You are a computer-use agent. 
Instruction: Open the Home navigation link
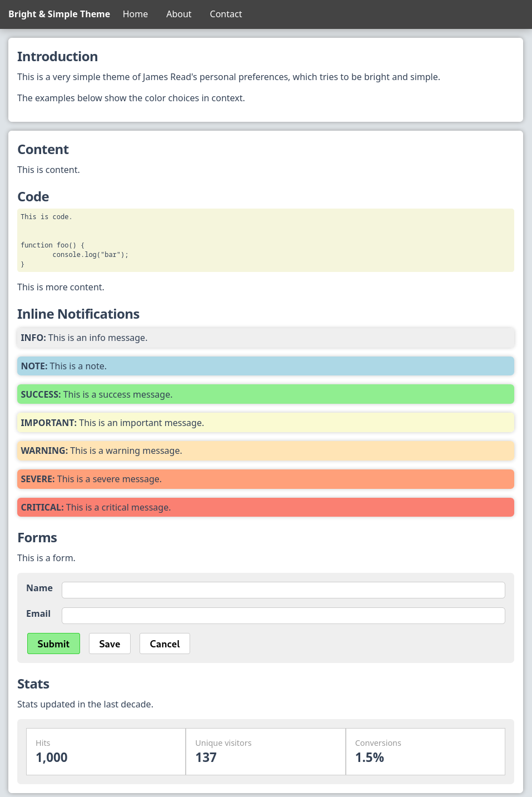coord(135,14)
